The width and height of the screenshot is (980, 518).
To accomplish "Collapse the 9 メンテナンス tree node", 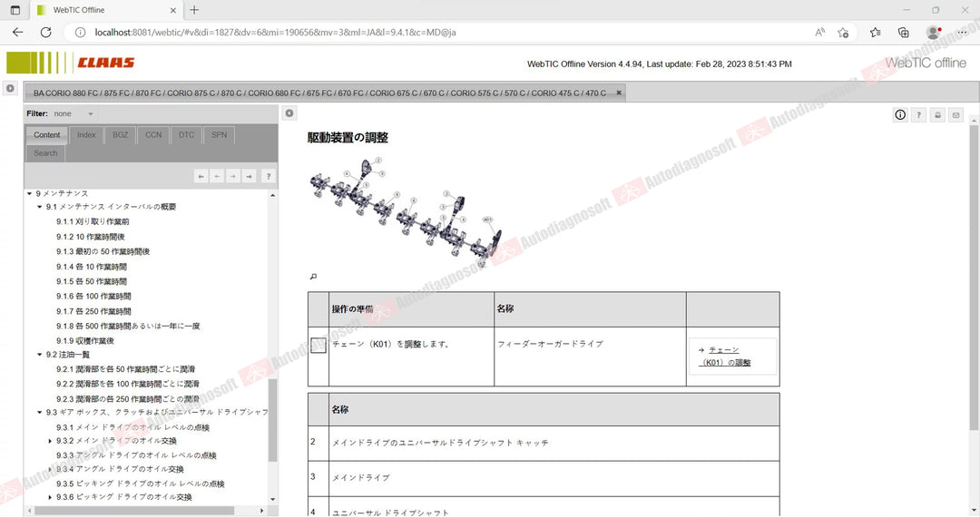I will pos(29,194).
